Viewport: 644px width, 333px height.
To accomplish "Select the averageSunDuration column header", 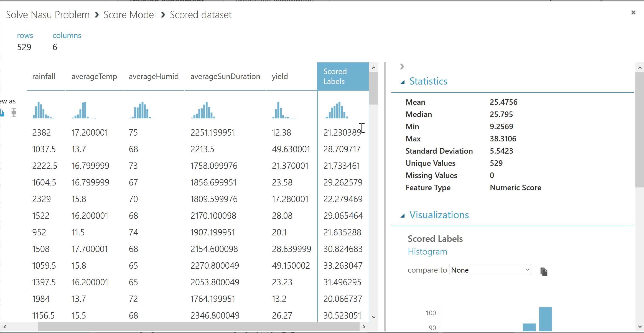I will (x=225, y=77).
